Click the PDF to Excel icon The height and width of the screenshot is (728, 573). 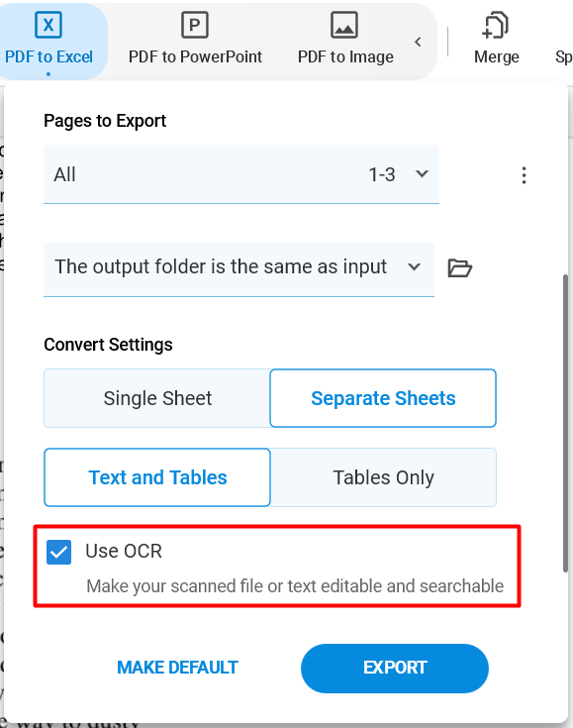pyautogui.click(x=48, y=25)
